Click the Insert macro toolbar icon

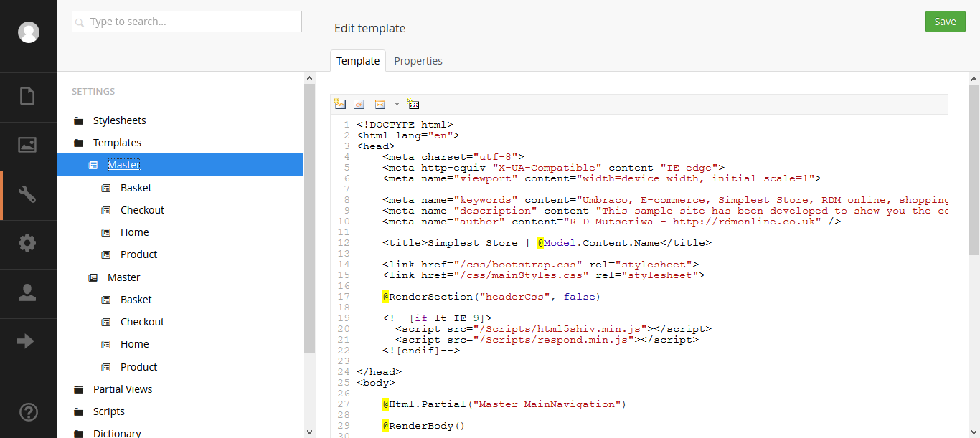[x=380, y=104]
